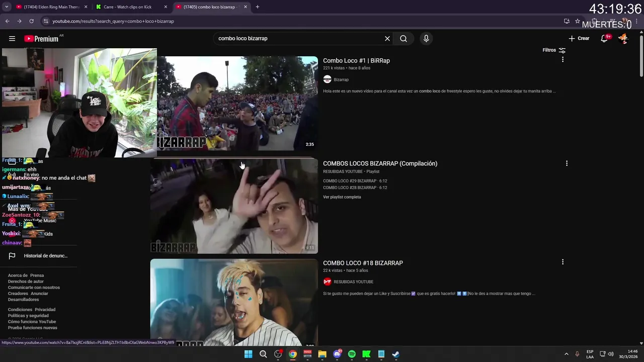This screenshot has width=644, height=362.
Task: Go back in the browser
Action: tap(7, 21)
